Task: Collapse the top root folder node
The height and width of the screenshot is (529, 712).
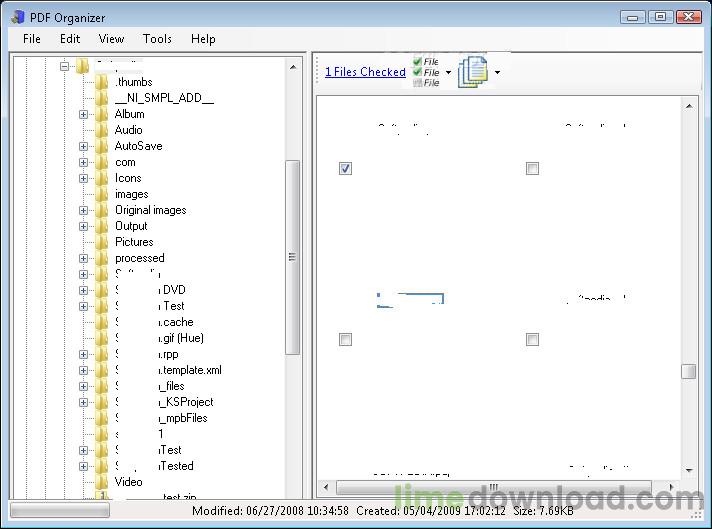Action: coord(64,66)
